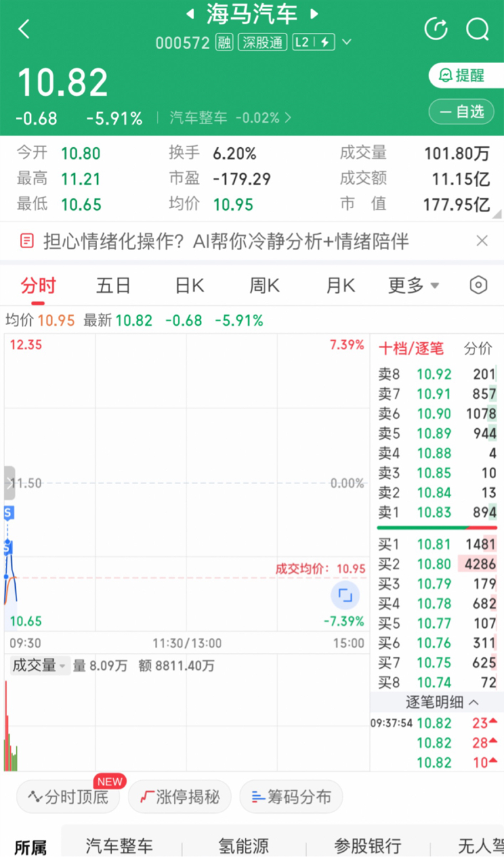
Task: Tap the 融 margin trading badge
Action: (x=224, y=43)
